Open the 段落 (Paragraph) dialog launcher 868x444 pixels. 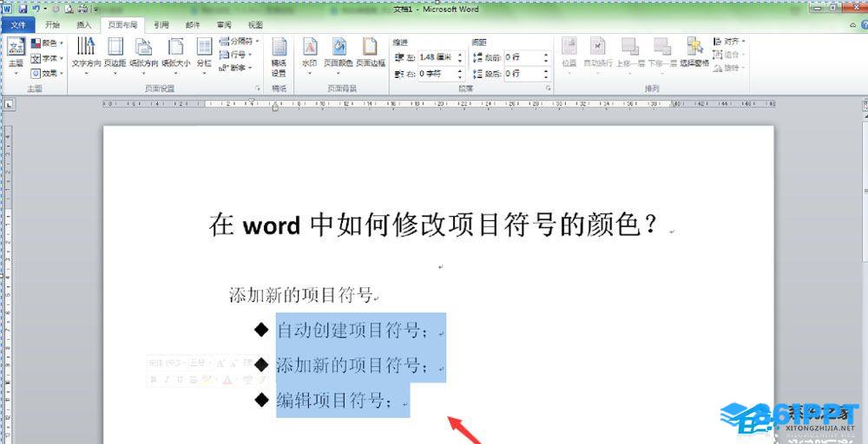(548, 88)
